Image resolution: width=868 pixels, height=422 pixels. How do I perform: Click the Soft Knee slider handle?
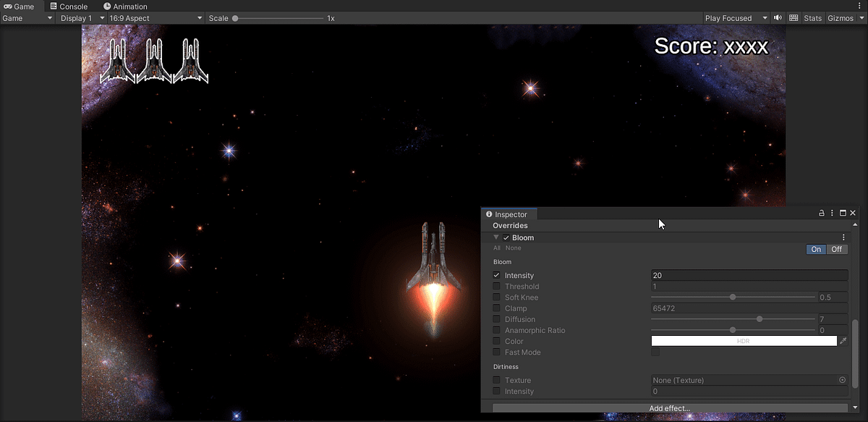(733, 297)
